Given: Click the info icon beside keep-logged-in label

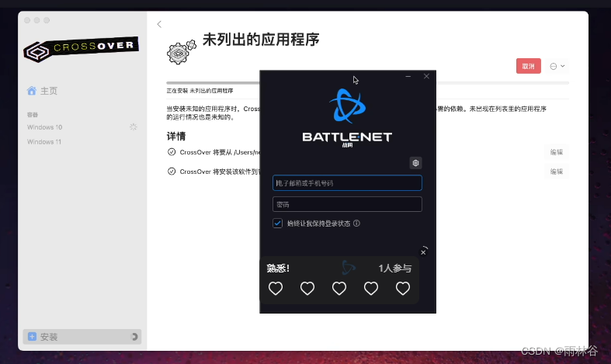Looking at the screenshot, I should pyautogui.click(x=356, y=224).
